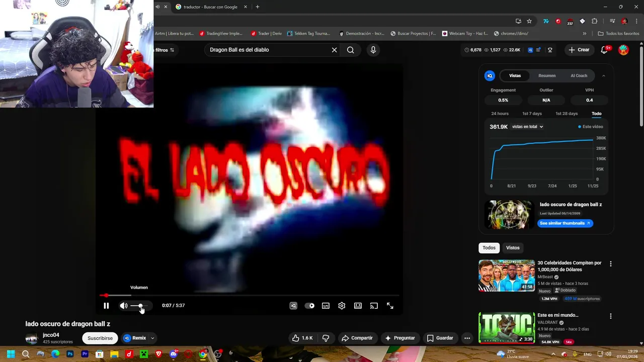This screenshot has width=644, height=362.
Task: Enter full screen mode
Action: click(390, 306)
